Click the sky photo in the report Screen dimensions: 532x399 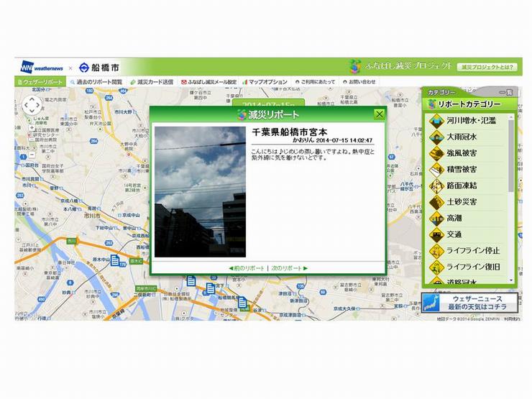(200, 192)
